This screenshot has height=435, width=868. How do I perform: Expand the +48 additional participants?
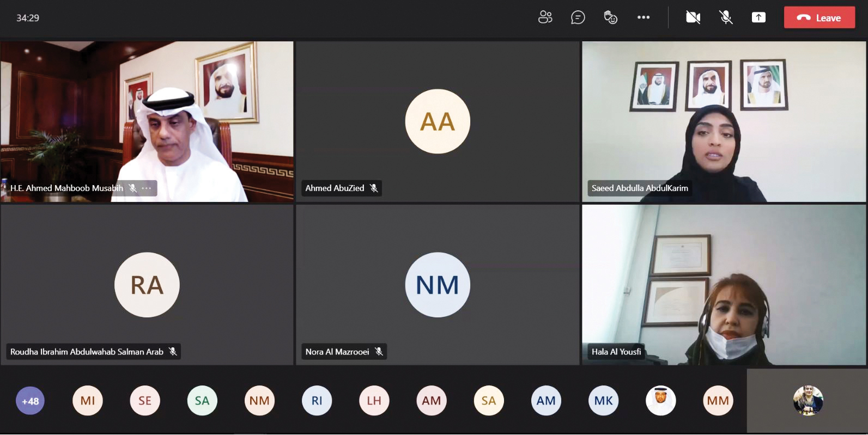tap(30, 401)
